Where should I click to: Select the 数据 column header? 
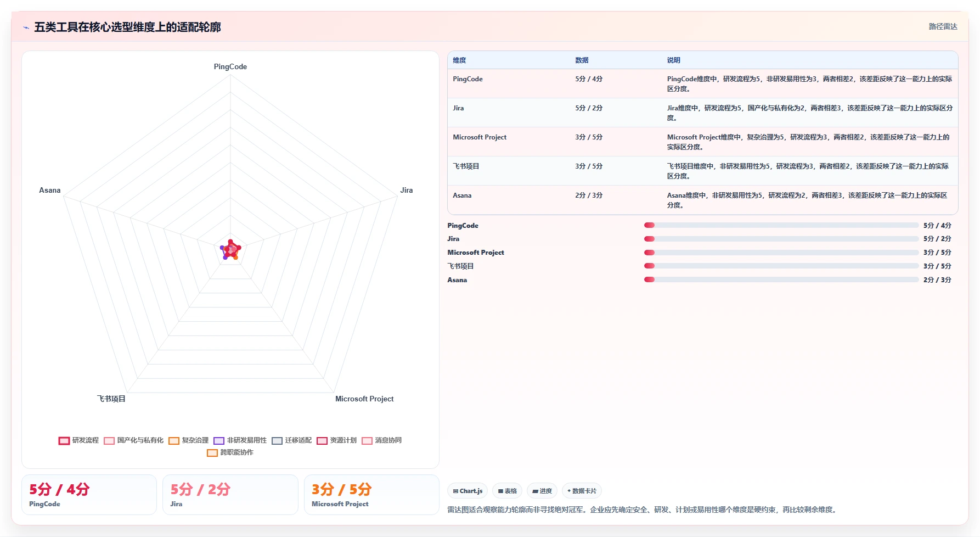[x=582, y=60]
